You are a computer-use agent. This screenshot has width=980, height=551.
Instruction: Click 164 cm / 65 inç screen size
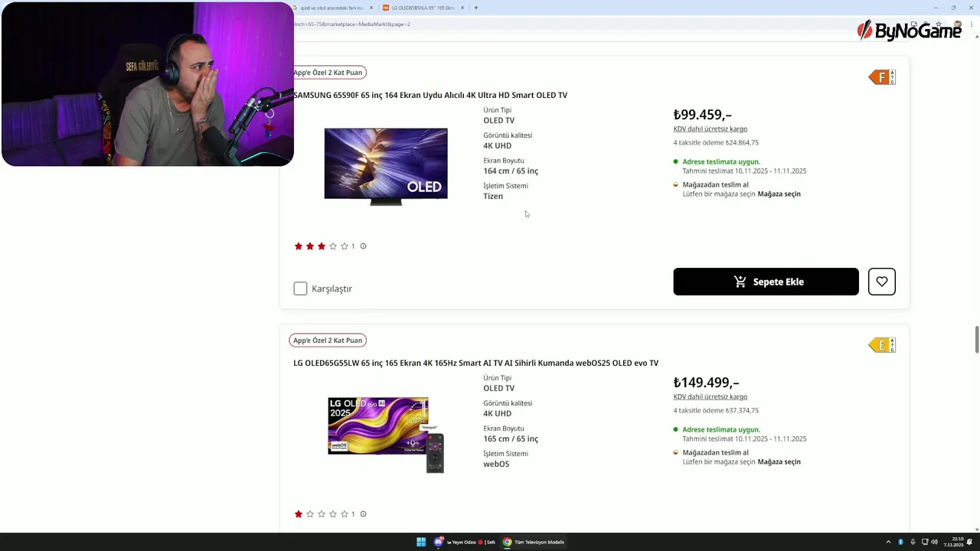(x=511, y=171)
